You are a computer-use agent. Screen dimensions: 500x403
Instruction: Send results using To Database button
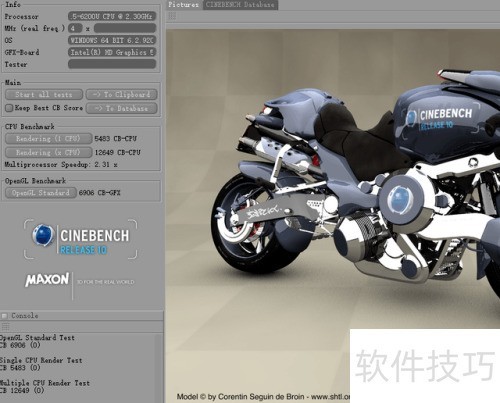click(122, 108)
